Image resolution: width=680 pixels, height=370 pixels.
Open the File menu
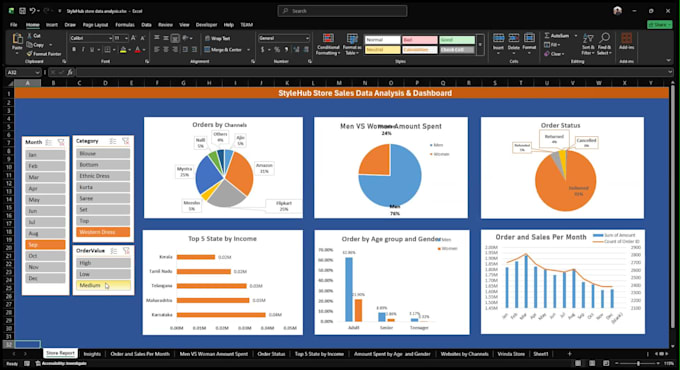[x=14, y=25]
